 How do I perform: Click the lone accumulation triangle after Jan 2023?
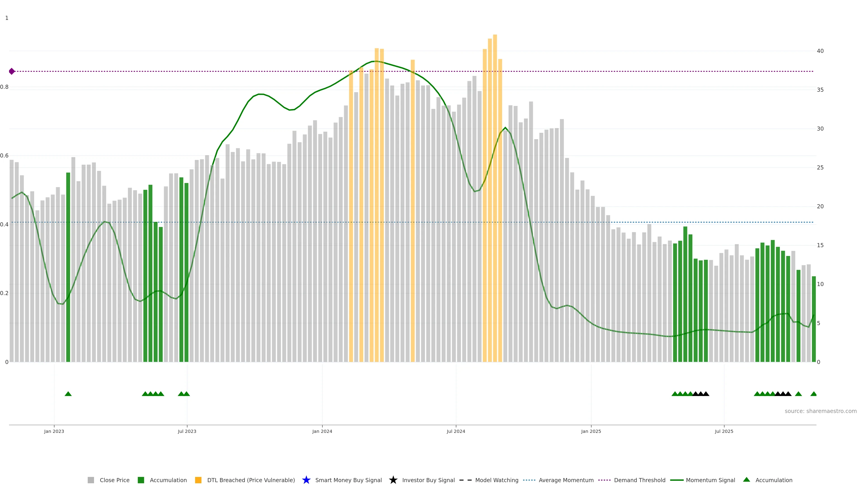pyautogui.click(x=68, y=394)
